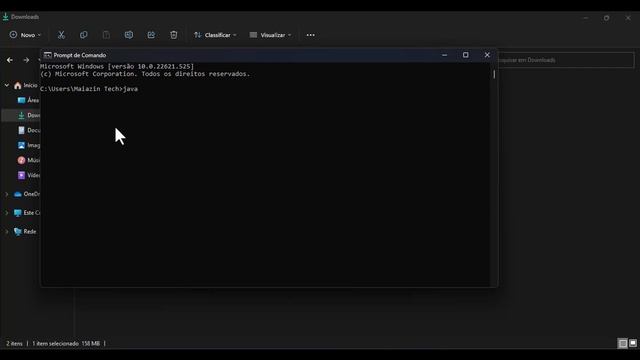Image resolution: width=640 pixels, height=360 pixels.
Task: Expand the Este Computador tree node
Action: click(x=7, y=213)
